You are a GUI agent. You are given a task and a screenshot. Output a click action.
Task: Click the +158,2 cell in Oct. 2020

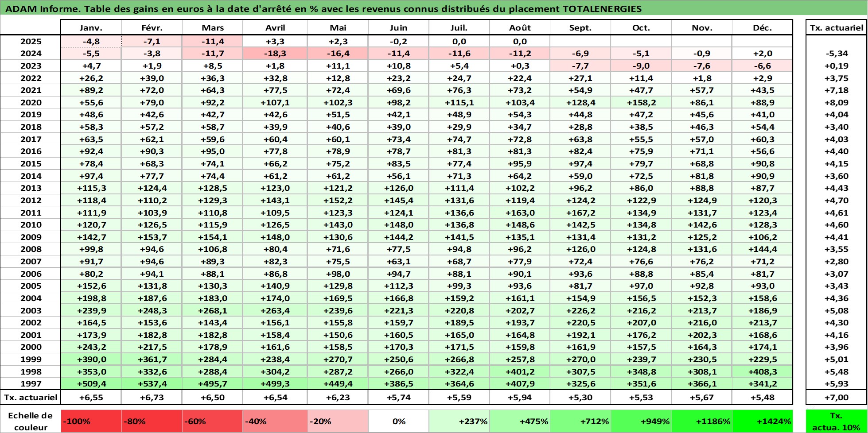(x=641, y=102)
